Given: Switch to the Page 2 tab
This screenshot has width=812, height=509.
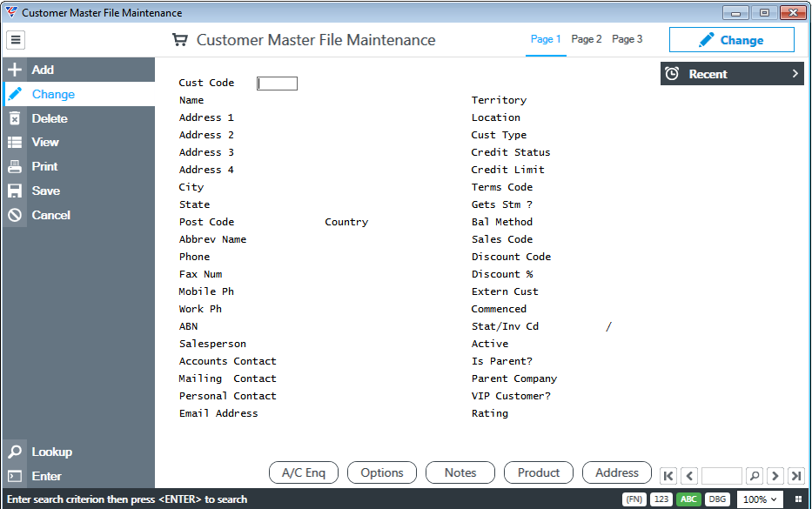Looking at the screenshot, I should click(587, 39).
